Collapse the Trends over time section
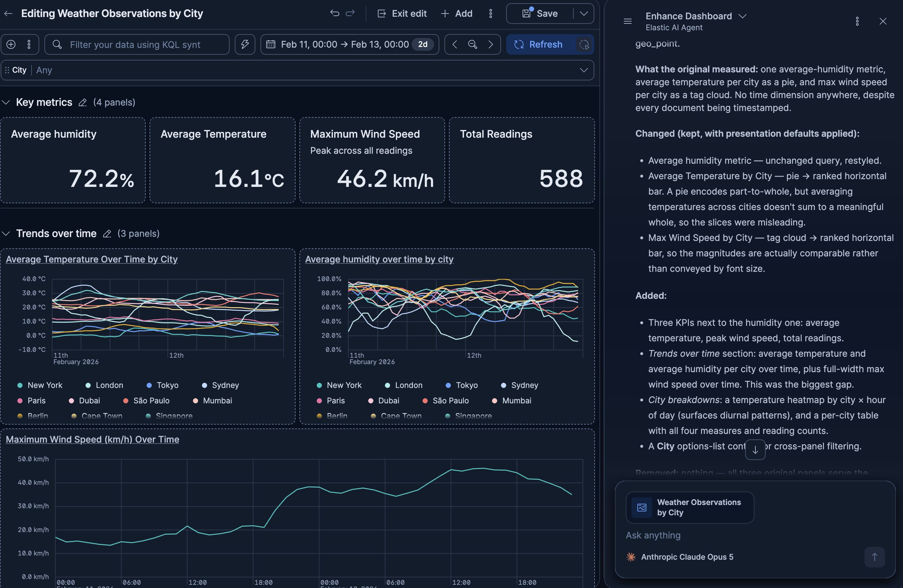The width and height of the screenshot is (903, 588). [x=6, y=234]
